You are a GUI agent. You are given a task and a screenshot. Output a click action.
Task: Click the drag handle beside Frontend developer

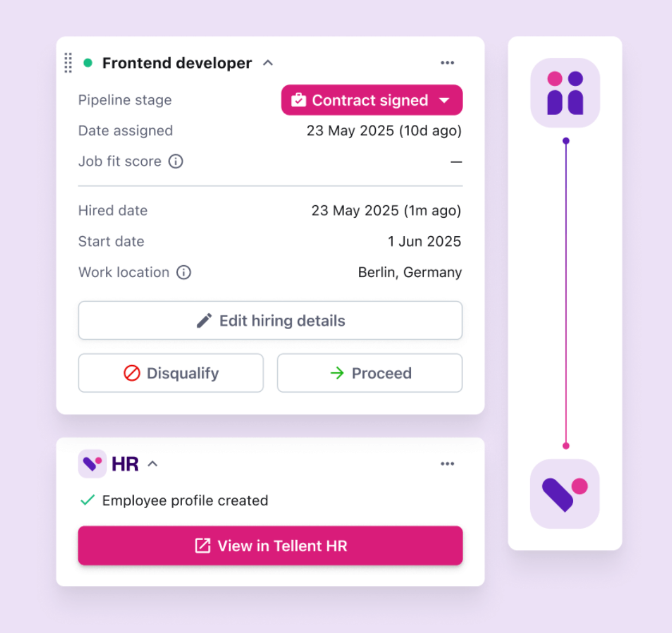click(68, 63)
